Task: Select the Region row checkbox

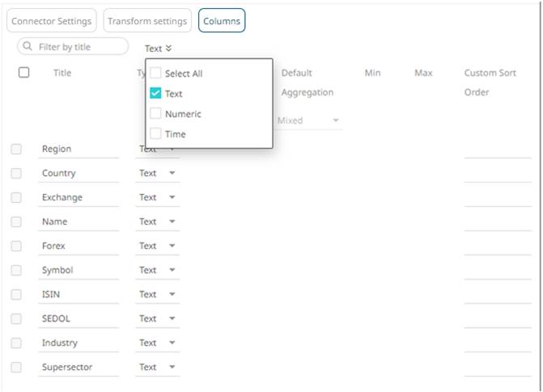Action: [x=17, y=149]
